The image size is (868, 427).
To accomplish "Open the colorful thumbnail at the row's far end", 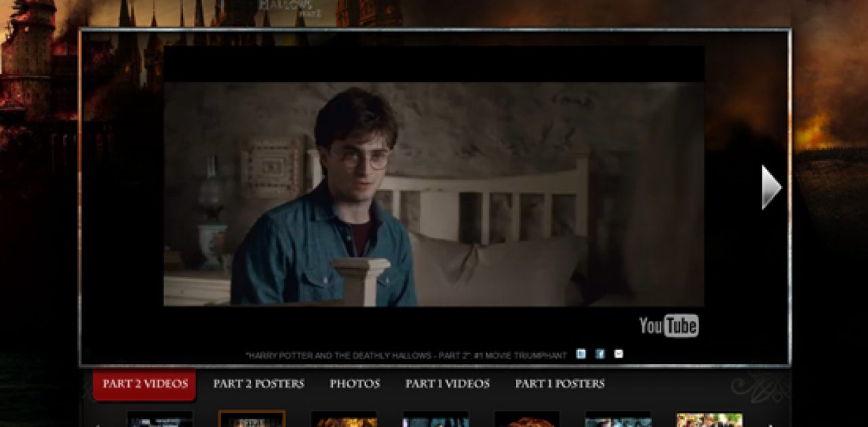I will click(709, 420).
